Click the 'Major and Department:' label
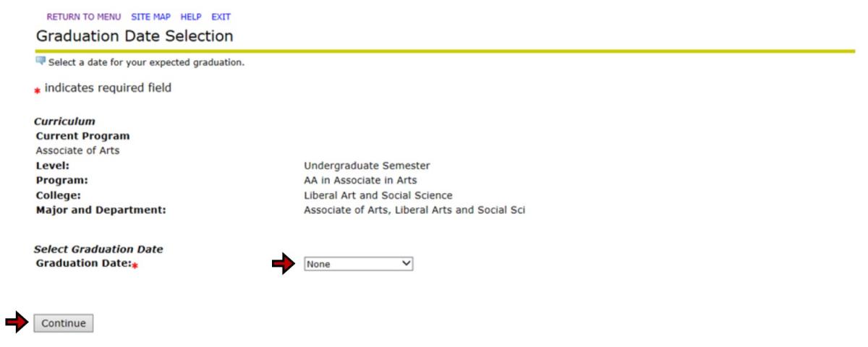Viewport: 868px width, 347px height. (x=101, y=210)
